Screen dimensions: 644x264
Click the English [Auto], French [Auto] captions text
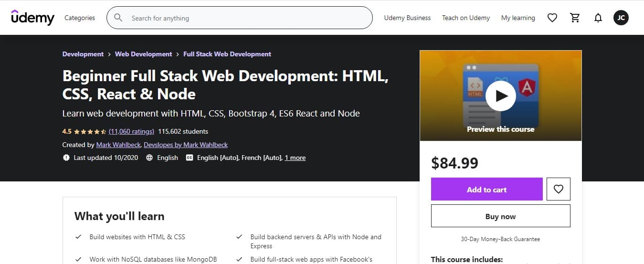click(239, 158)
